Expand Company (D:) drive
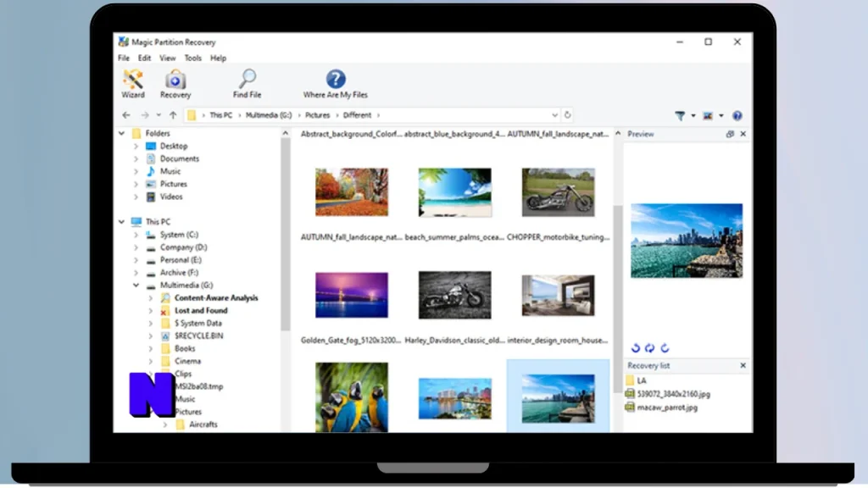 [x=136, y=247]
